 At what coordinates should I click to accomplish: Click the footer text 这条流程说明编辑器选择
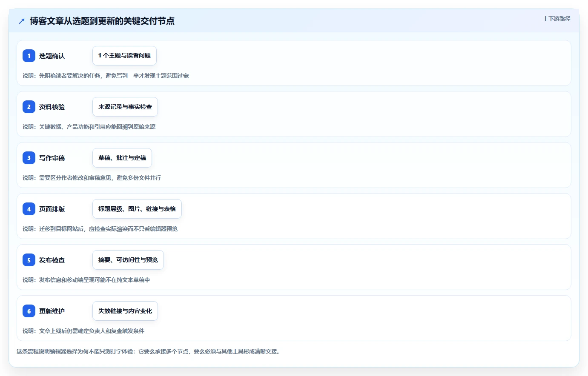149,351
